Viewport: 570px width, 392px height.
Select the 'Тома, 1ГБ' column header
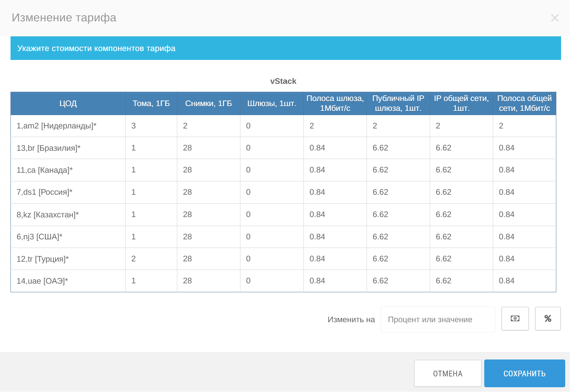coord(151,104)
